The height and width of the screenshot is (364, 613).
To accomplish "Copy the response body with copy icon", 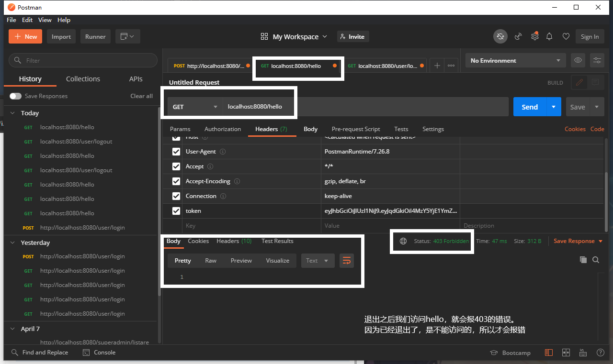I will [x=583, y=260].
